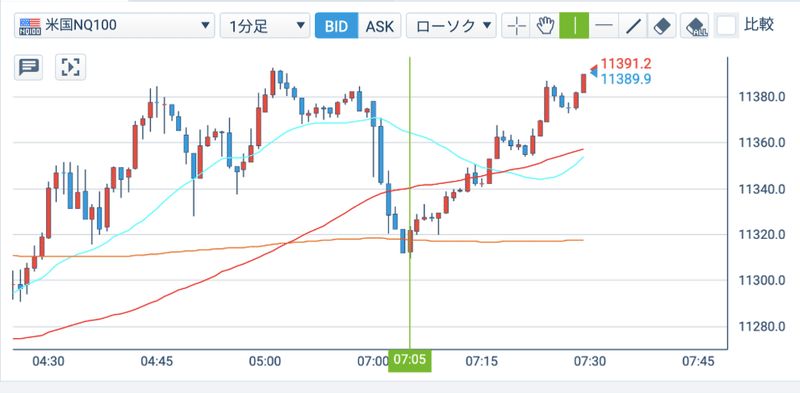The image size is (800, 393).
Task: Select the hand pan tool
Action: (x=545, y=26)
